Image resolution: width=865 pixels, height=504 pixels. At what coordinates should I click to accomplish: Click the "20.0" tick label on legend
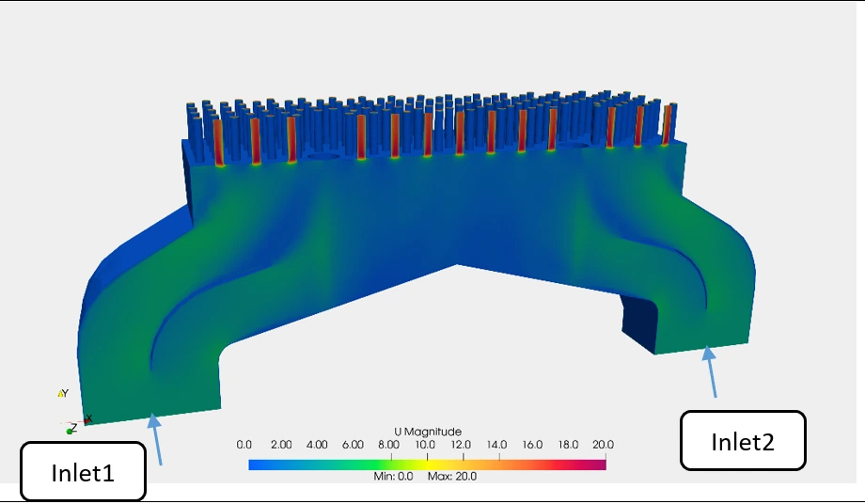(603, 445)
